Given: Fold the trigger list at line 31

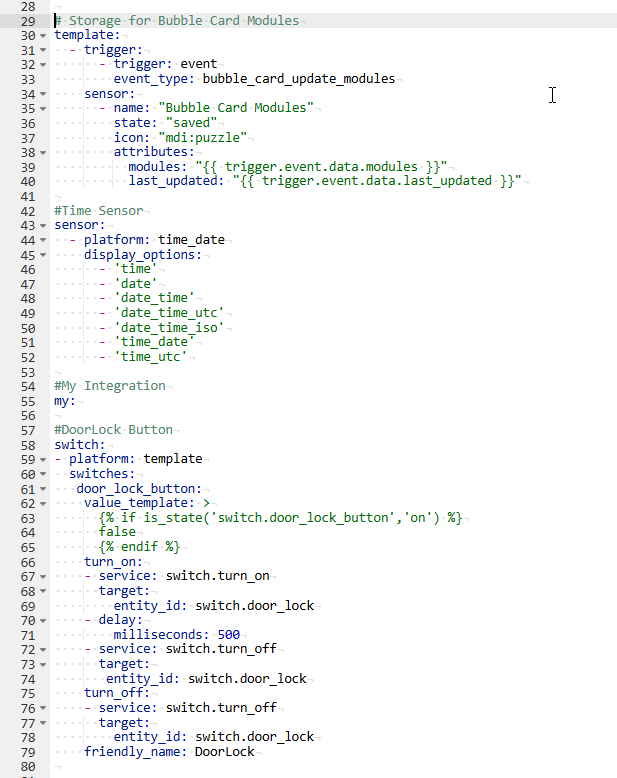Looking at the screenshot, I should [43, 50].
